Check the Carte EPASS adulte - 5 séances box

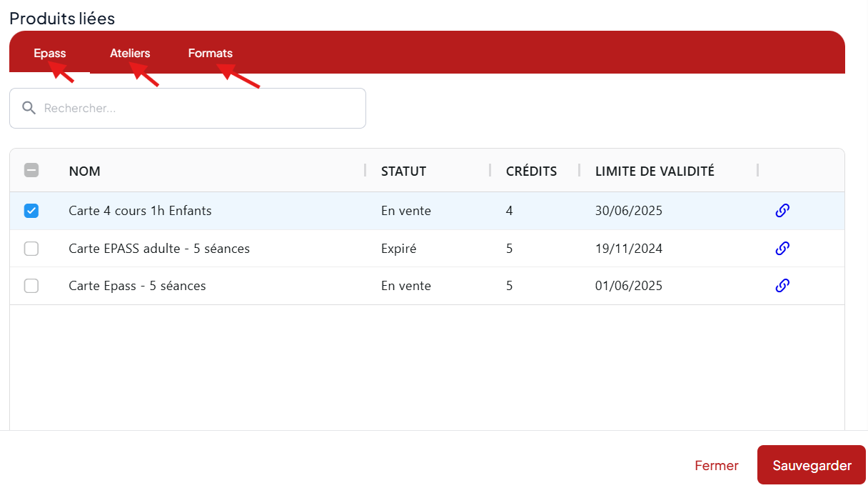[31, 249]
